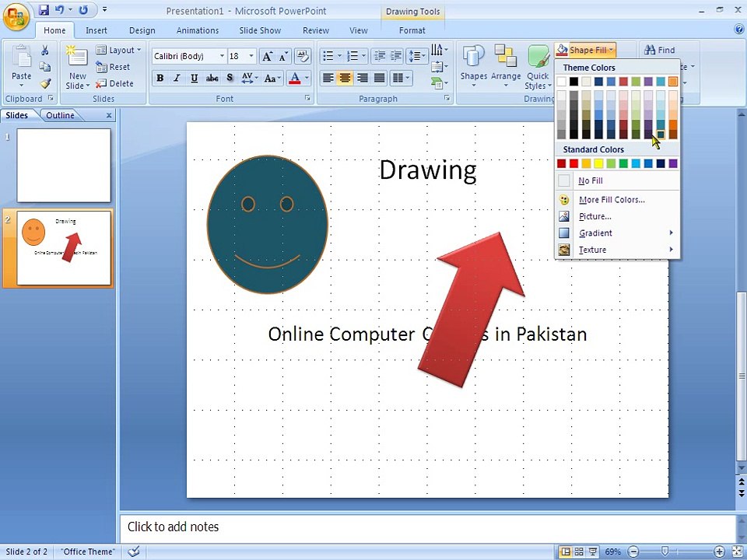Switch to the Outline pane tab
Viewport: 747px width, 560px height.
[x=60, y=115]
